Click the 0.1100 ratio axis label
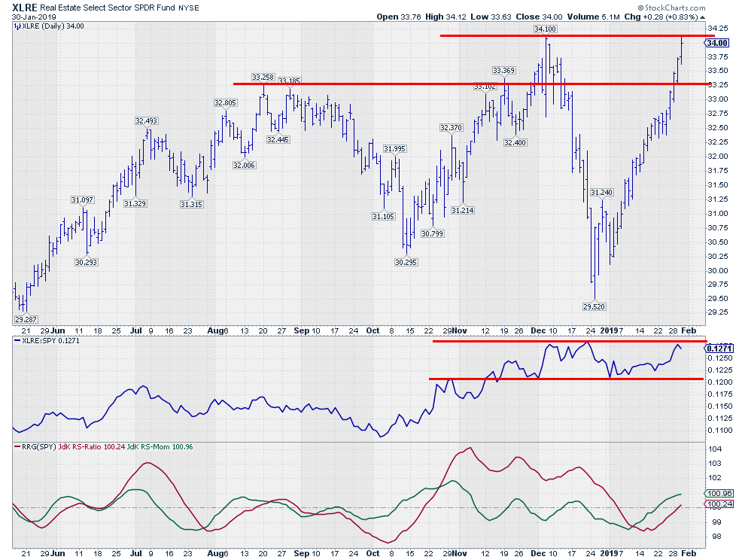Viewport: 745px width, 560px height. click(720, 431)
